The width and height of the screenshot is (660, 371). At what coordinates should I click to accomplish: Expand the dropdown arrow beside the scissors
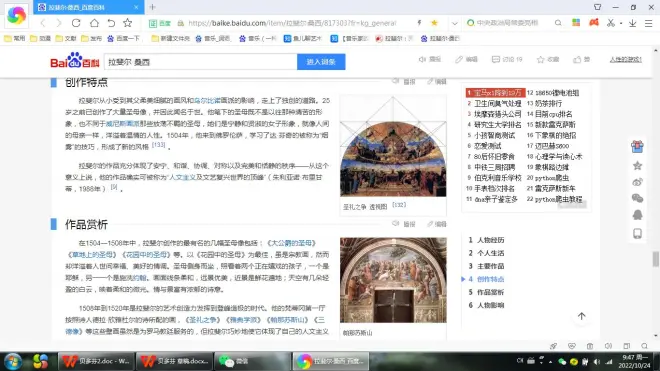coord(621,24)
